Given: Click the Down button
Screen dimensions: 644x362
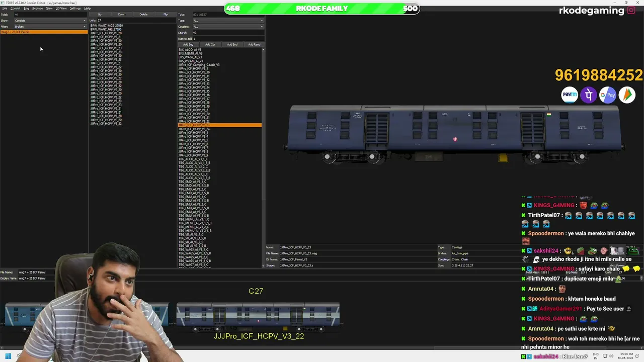Looking at the screenshot, I should point(122,15).
